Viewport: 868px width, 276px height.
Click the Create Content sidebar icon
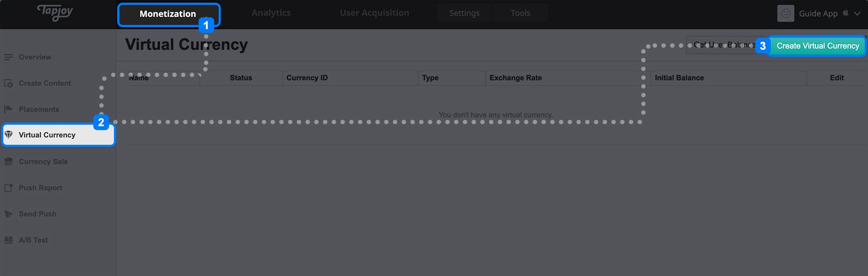click(x=9, y=83)
